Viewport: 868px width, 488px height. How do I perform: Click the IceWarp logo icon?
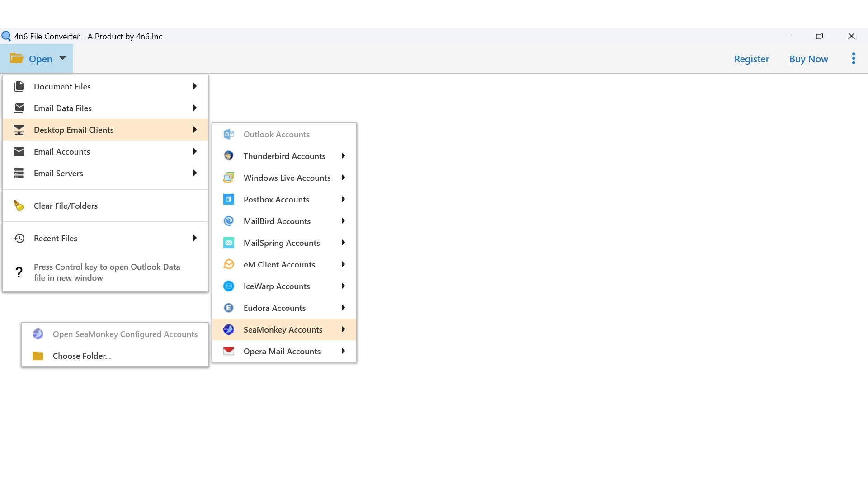tap(229, 286)
